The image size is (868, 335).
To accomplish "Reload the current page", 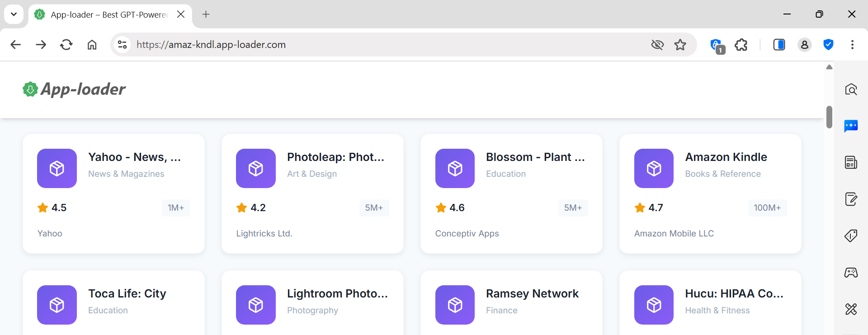I will (x=66, y=45).
